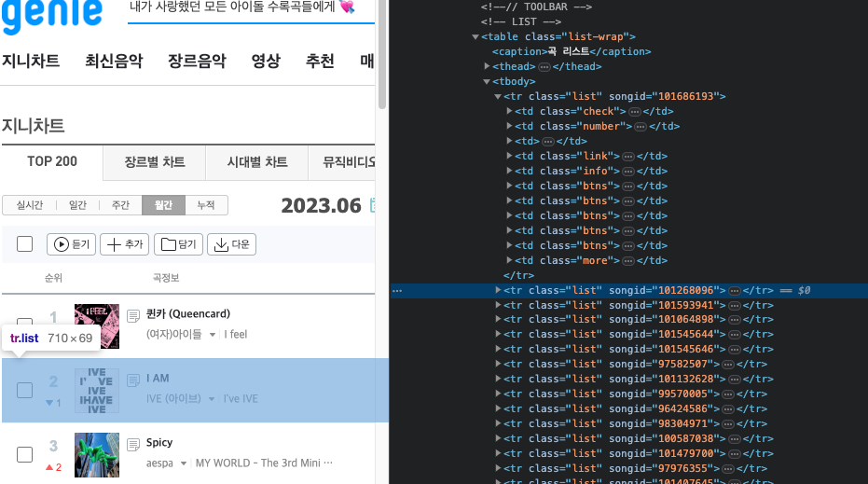
Task: Select 실시간 chart period
Action: [29, 205]
